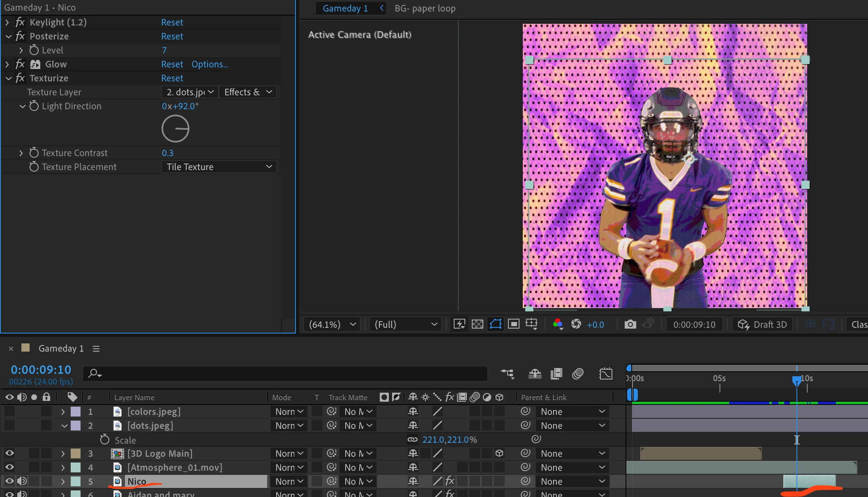Image resolution: width=868 pixels, height=497 pixels.
Task: Click the reset exposure icon
Action: point(576,324)
